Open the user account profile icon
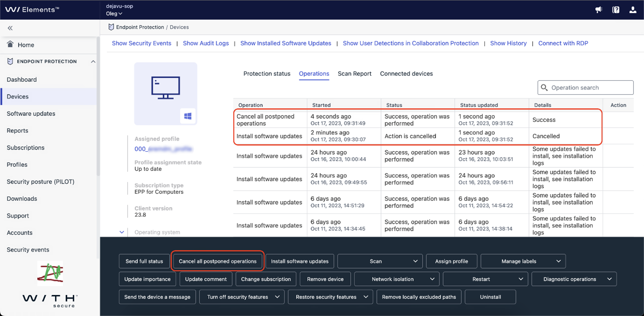Image resolution: width=644 pixels, height=316 pixels. pyautogui.click(x=633, y=10)
